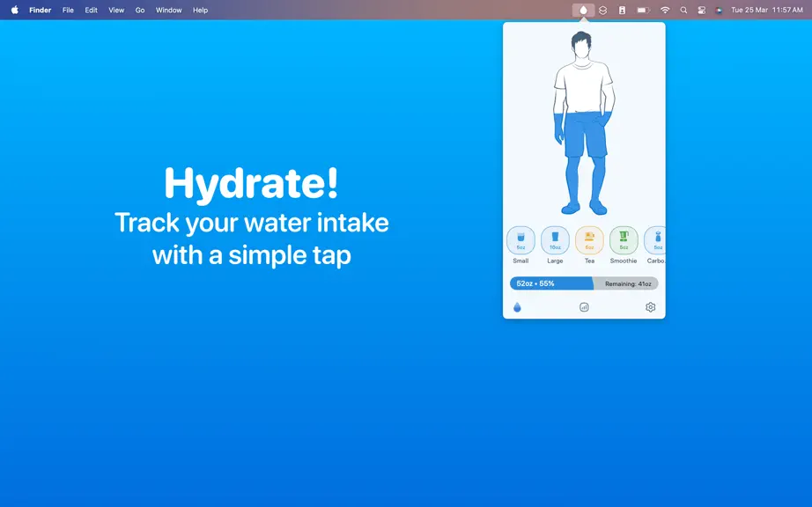
Task: Click the hydration body figure
Action: (584, 123)
